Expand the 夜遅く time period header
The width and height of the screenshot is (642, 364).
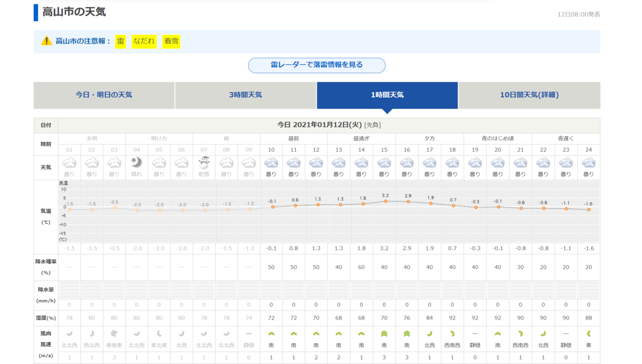tap(565, 138)
